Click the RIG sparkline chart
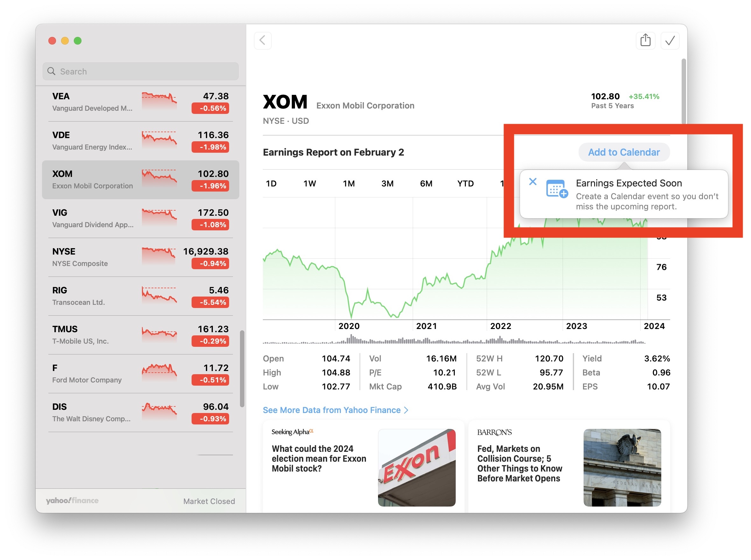The image size is (751, 560). 159,296
